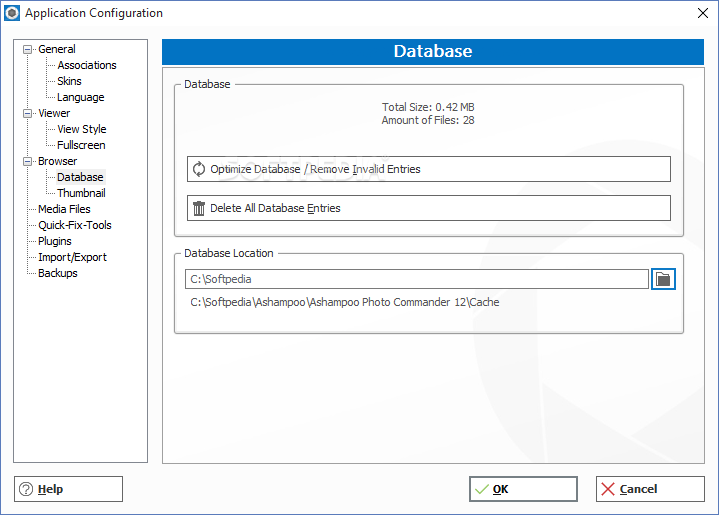Screen dimensions: 719x515
Task: Select the Viewer tree label
Action: coord(54,113)
